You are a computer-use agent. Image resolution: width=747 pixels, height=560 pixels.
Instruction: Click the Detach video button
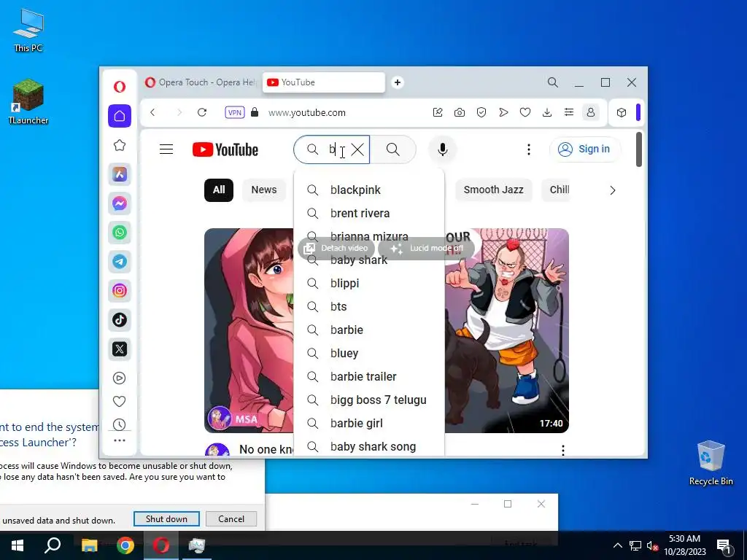[336, 248]
